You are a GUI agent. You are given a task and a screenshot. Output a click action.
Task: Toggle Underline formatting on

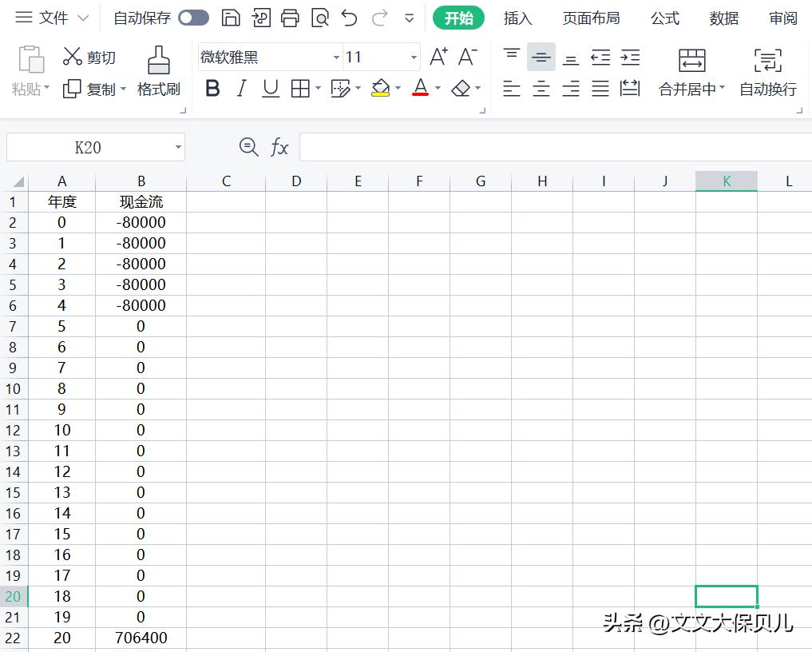click(x=271, y=89)
